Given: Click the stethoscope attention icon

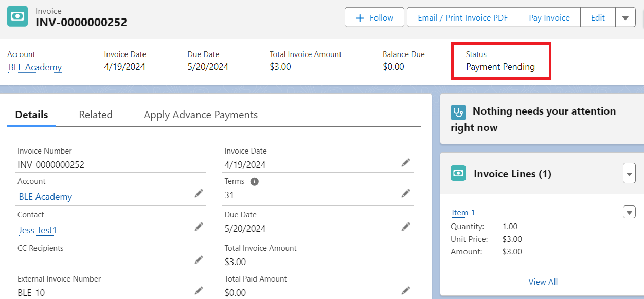Looking at the screenshot, I should pyautogui.click(x=458, y=112).
